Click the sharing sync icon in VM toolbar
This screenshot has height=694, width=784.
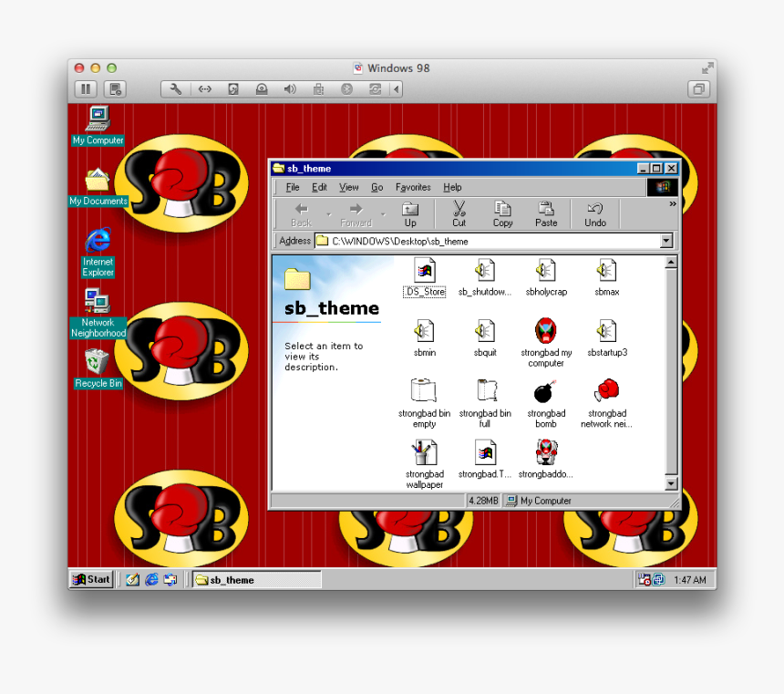click(x=375, y=89)
